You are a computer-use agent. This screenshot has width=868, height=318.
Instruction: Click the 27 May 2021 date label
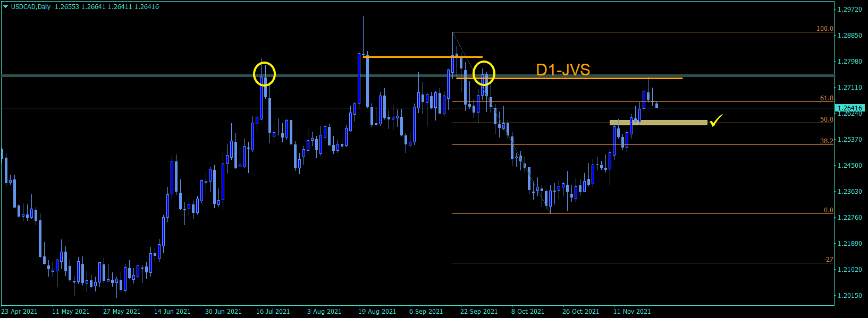pyautogui.click(x=122, y=312)
